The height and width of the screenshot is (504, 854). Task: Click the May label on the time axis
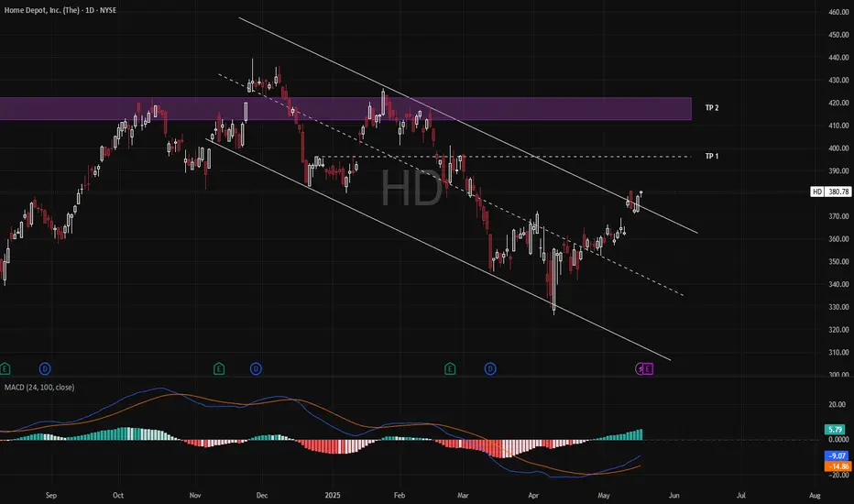[x=604, y=495]
